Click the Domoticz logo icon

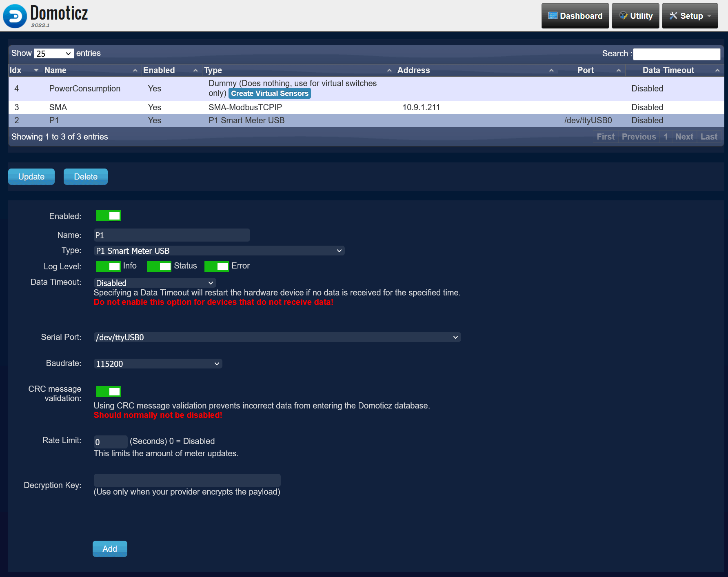click(x=15, y=16)
